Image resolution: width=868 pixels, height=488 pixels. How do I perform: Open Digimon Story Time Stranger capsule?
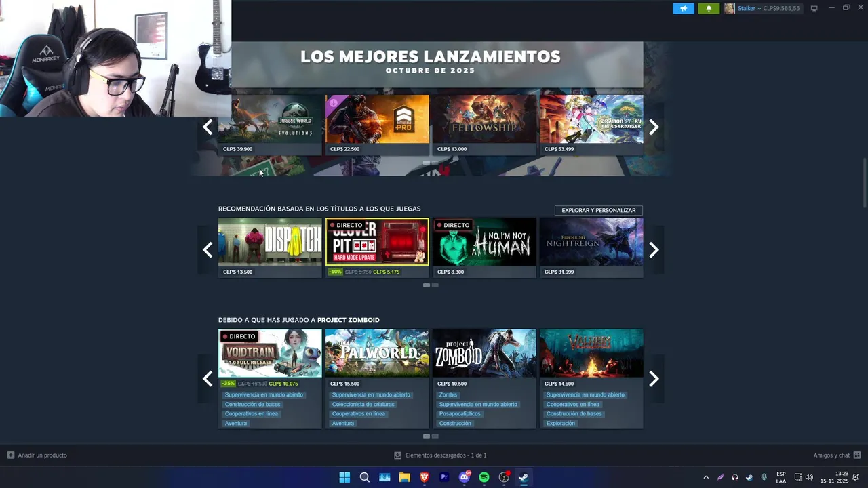click(591, 125)
